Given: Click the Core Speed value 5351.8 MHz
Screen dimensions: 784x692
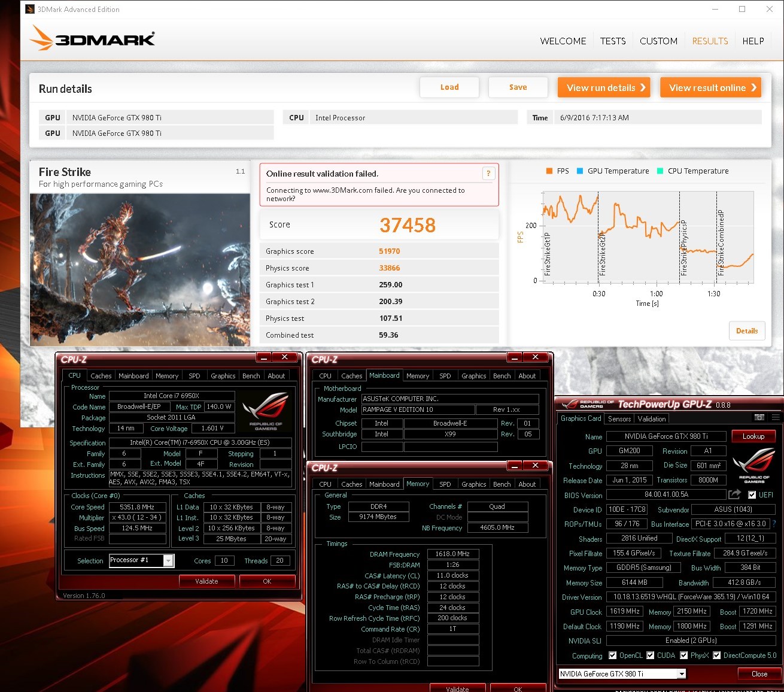Looking at the screenshot, I should [x=137, y=507].
